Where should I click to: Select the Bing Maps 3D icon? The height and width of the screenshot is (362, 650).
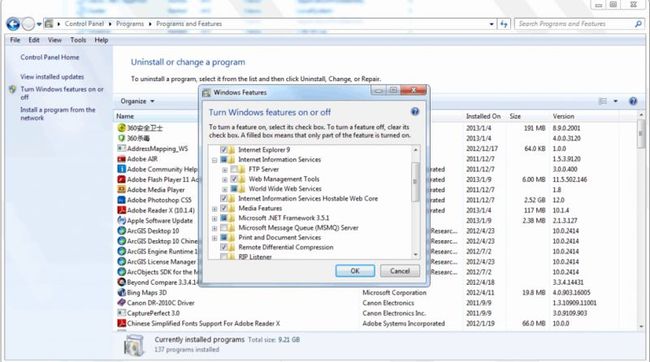tap(121, 292)
